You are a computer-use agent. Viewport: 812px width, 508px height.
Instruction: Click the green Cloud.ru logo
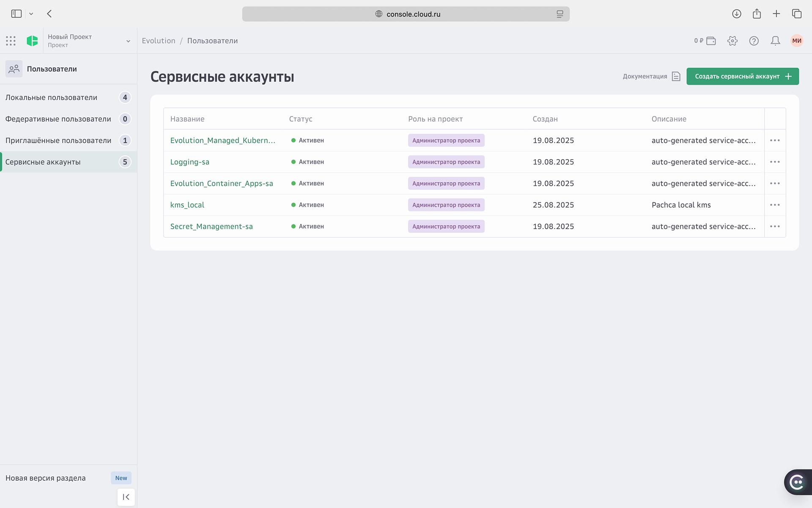coord(32,41)
